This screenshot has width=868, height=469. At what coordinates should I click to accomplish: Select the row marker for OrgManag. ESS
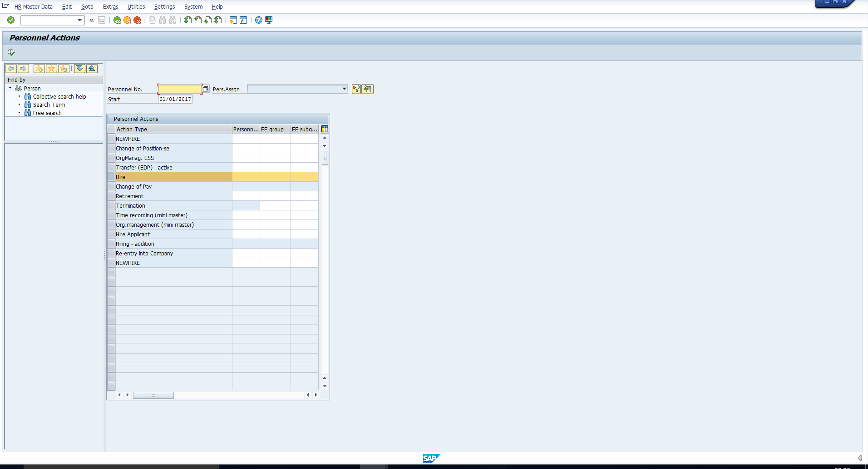point(111,158)
